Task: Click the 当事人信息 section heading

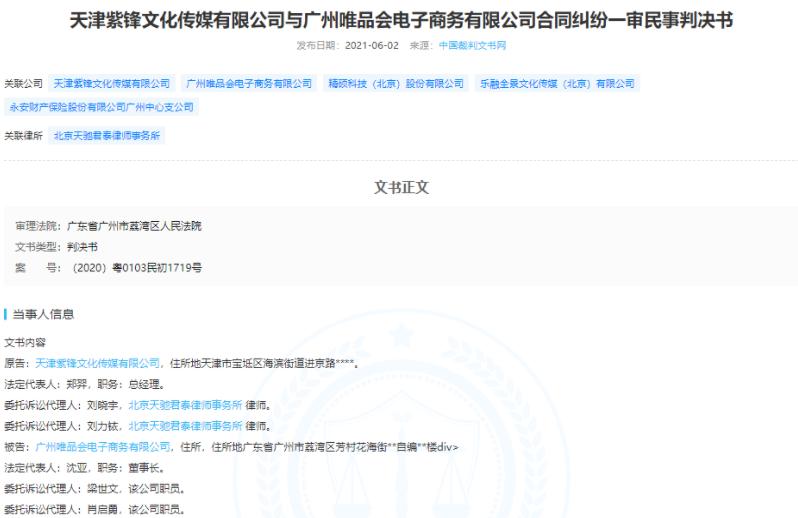Action: tap(43, 314)
